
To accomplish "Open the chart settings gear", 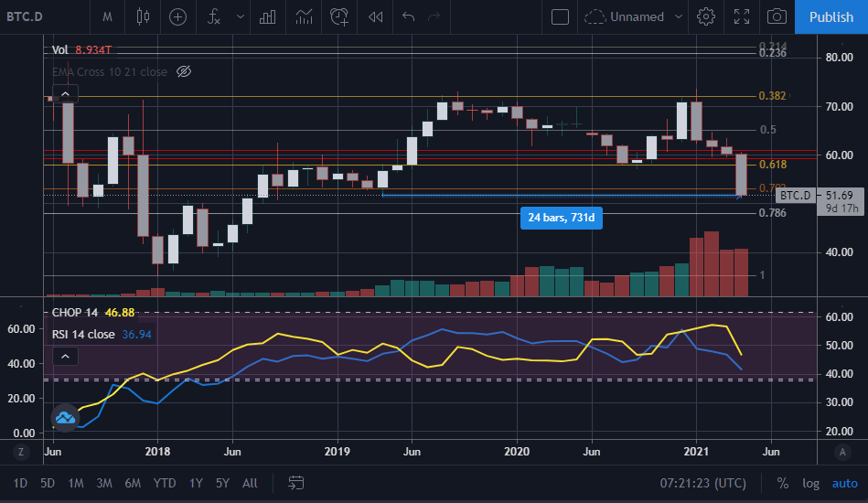I will click(x=706, y=16).
